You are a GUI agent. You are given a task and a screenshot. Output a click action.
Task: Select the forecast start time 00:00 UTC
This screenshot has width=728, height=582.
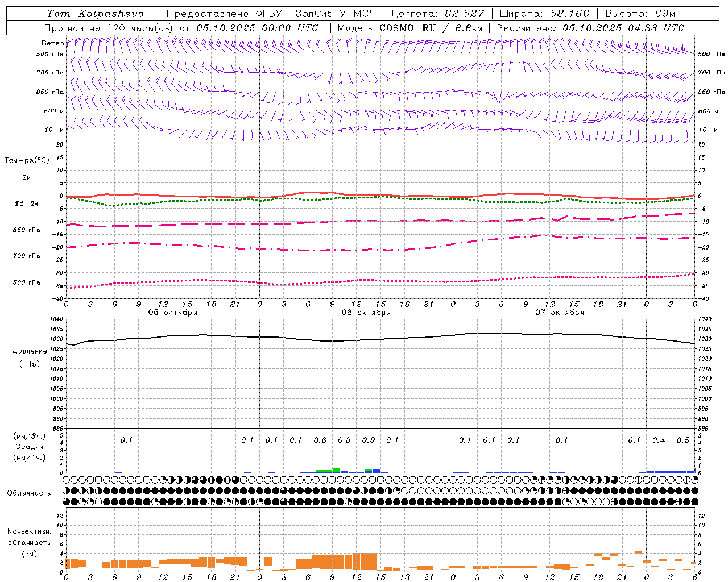[290, 28]
